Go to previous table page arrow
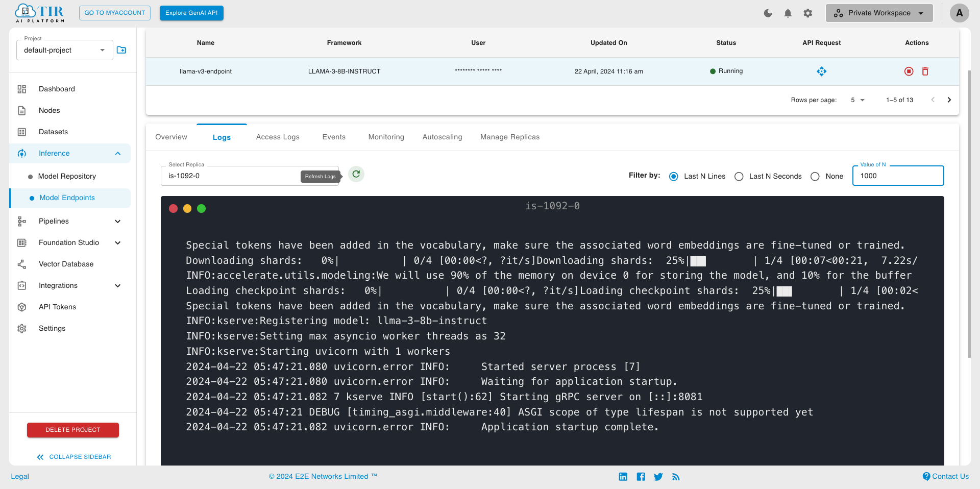This screenshot has height=489, width=980. [933, 100]
